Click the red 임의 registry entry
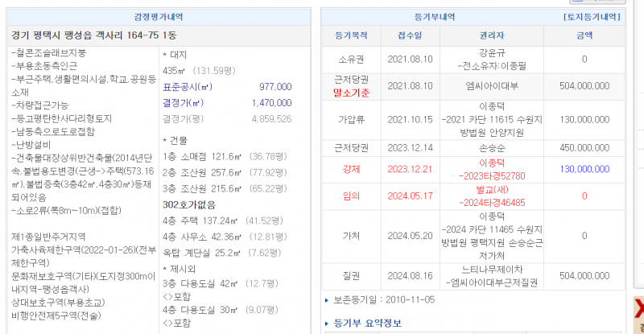 (350, 196)
